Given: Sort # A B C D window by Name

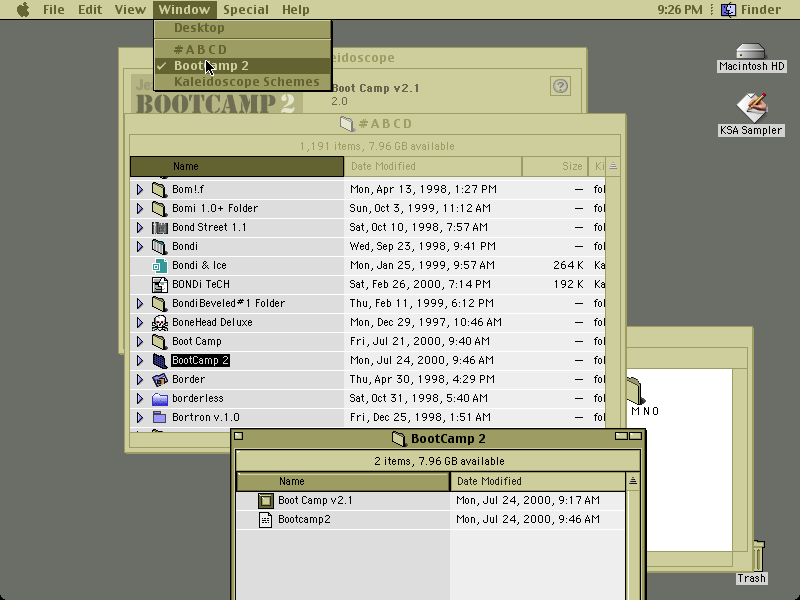Looking at the screenshot, I should pos(237,166).
